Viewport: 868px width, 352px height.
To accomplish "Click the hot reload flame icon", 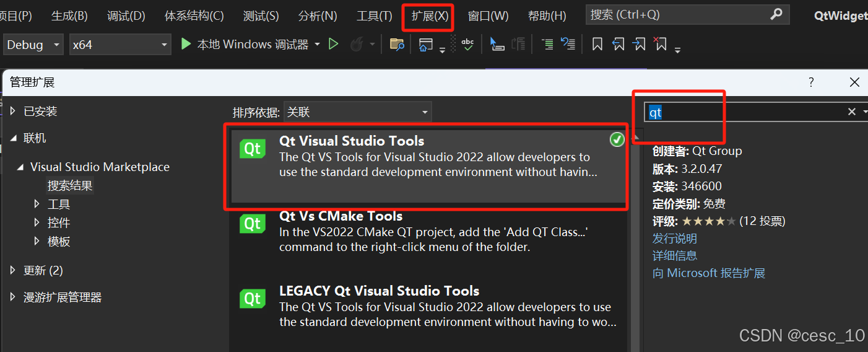I will 357,44.
